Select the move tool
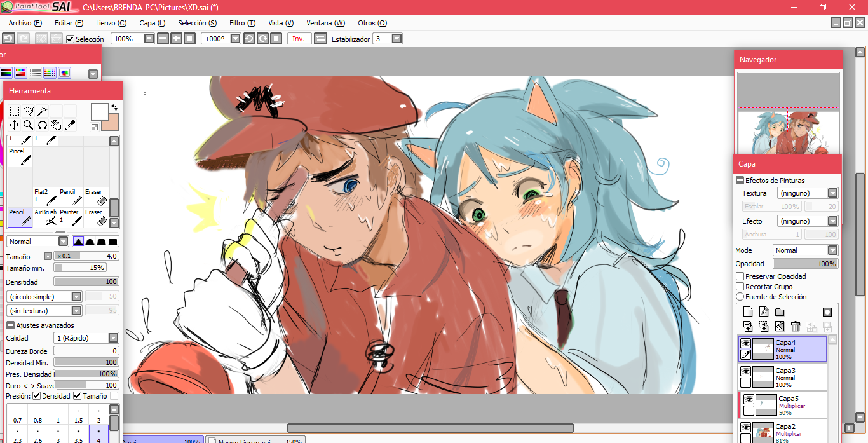Image resolution: width=868 pixels, height=443 pixels. coord(14,125)
